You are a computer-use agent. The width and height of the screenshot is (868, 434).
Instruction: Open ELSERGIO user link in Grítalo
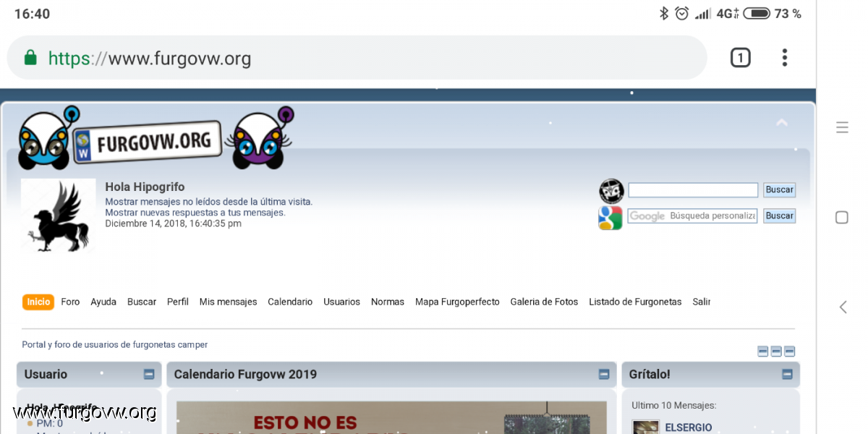pos(689,427)
